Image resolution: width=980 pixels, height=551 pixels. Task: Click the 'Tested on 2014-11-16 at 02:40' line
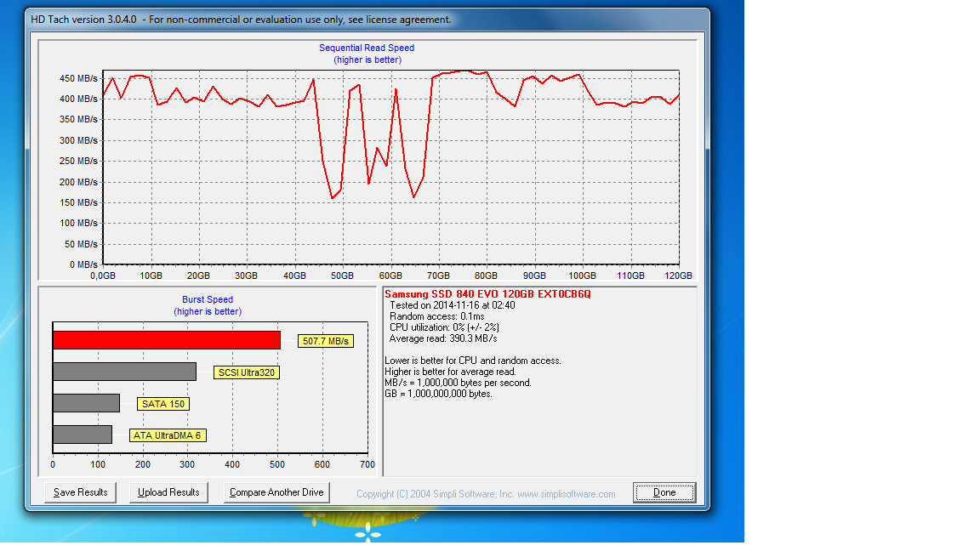pyautogui.click(x=453, y=305)
